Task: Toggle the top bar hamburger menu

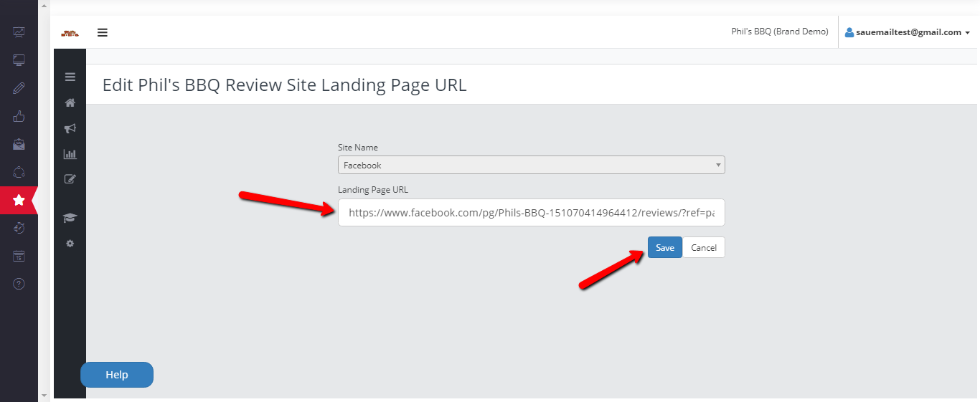Action: point(103,32)
